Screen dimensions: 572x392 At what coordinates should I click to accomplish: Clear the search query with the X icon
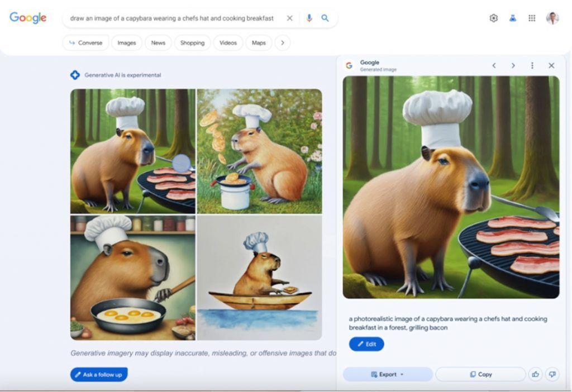coord(290,18)
